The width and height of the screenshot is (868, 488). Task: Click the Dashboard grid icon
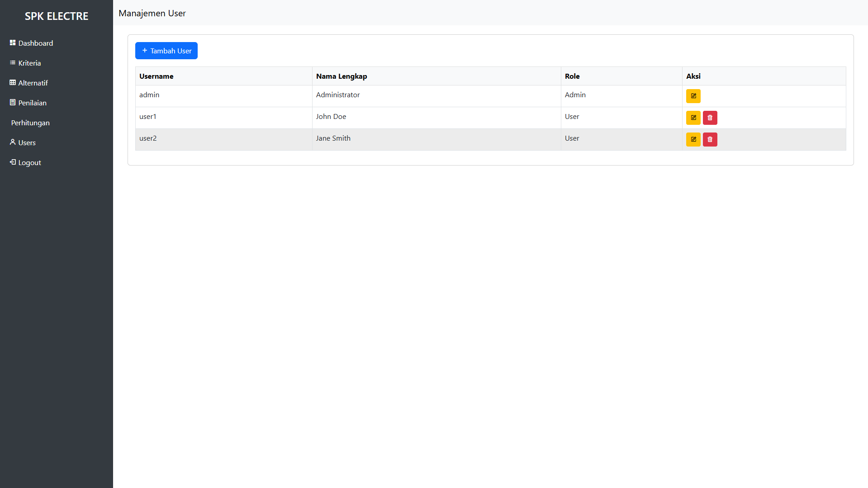[13, 43]
